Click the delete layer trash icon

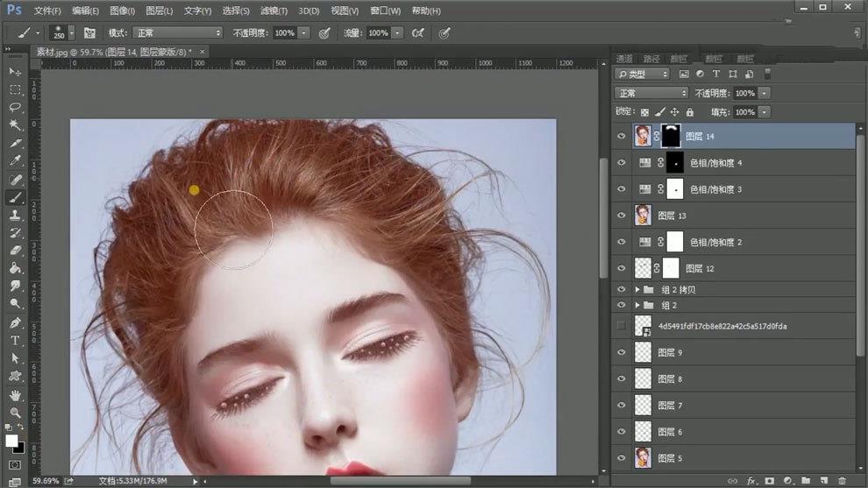[x=842, y=480]
